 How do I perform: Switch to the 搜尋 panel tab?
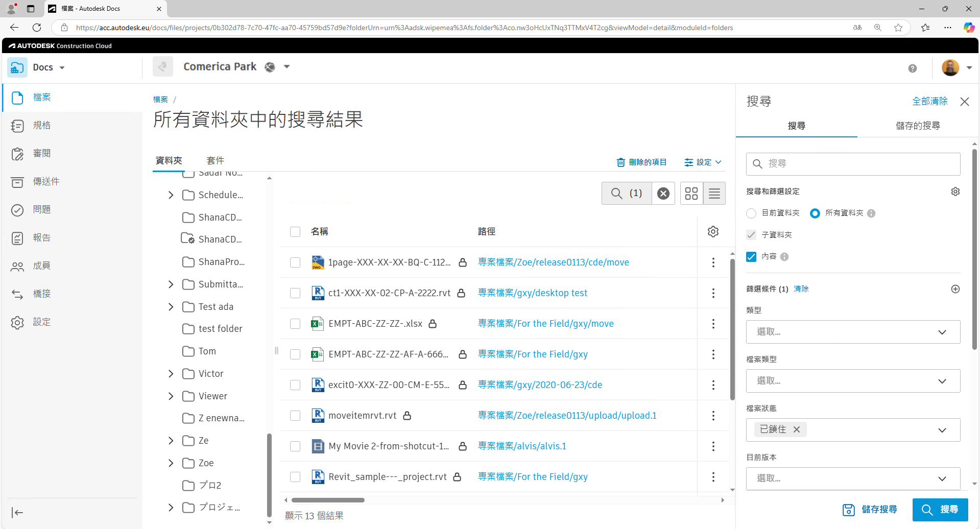[x=797, y=126]
